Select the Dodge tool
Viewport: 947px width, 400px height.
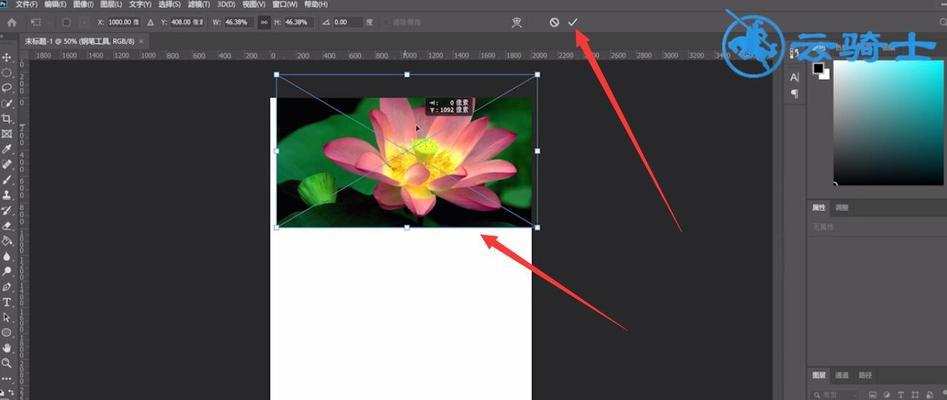tap(7, 271)
